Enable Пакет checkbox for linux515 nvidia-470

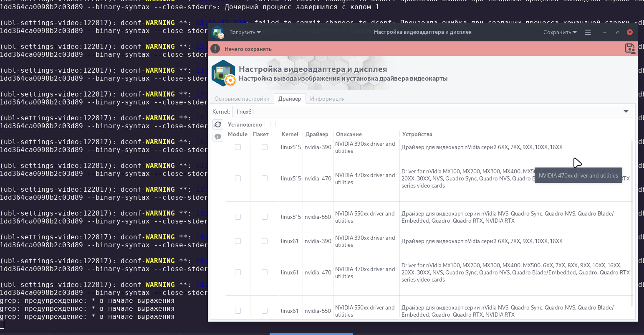pyautogui.click(x=265, y=178)
